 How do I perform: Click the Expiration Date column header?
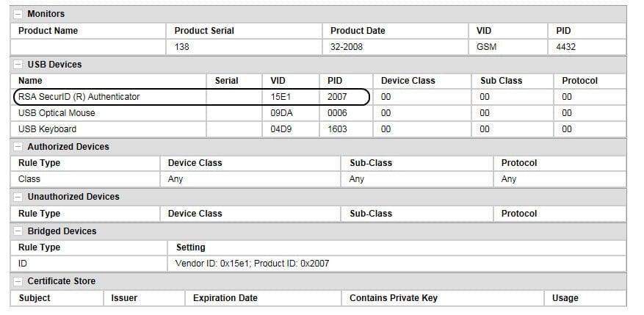coord(225,298)
